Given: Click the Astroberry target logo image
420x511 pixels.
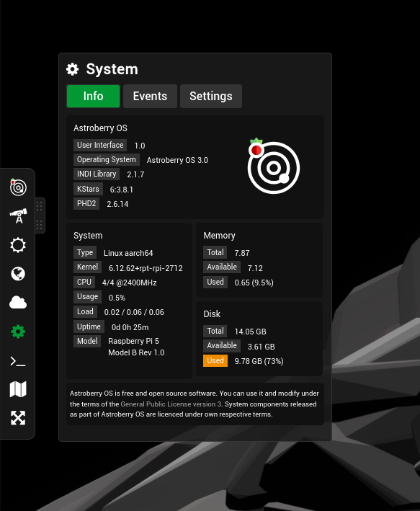Looking at the screenshot, I should (x=273, y=166).
